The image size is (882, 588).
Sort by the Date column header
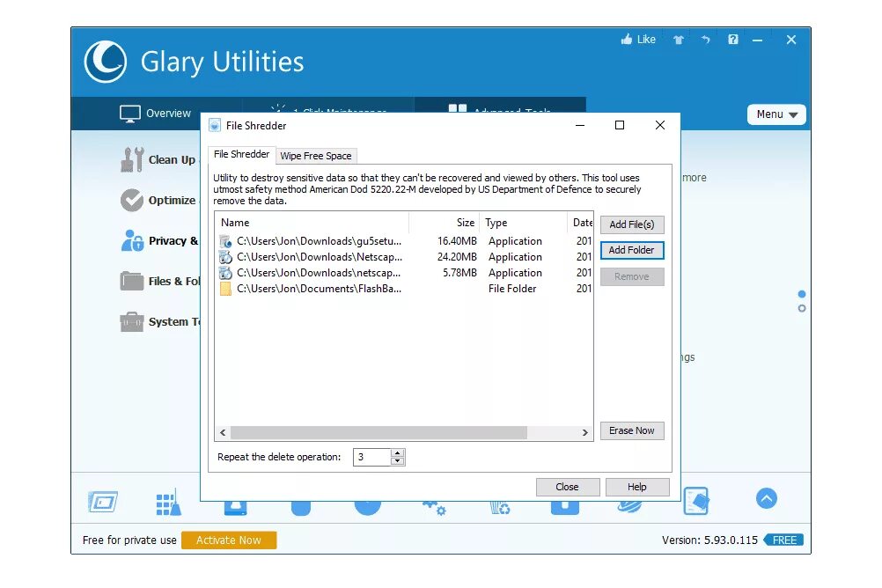pos(582,223)
